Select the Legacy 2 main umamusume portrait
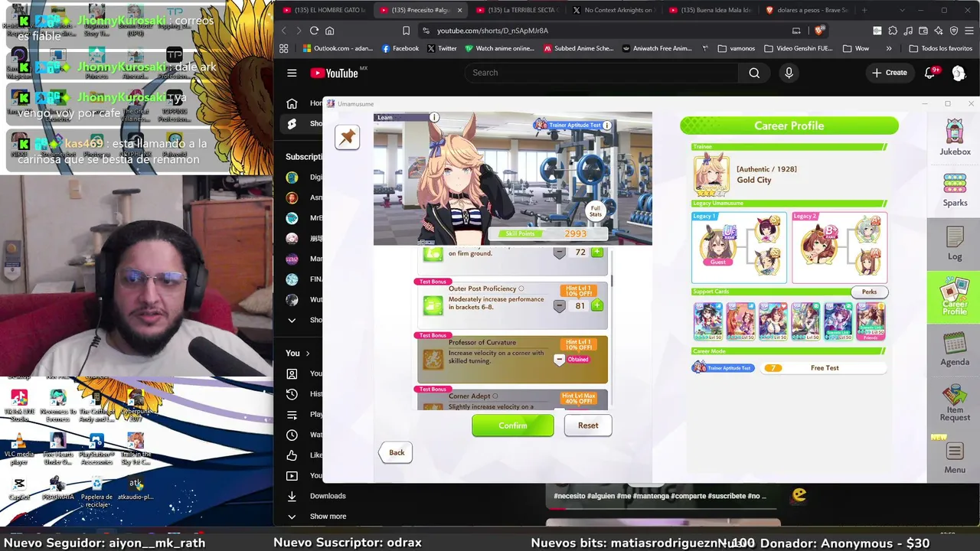Viewport: 980px width, 551px height. click(818, 245)
